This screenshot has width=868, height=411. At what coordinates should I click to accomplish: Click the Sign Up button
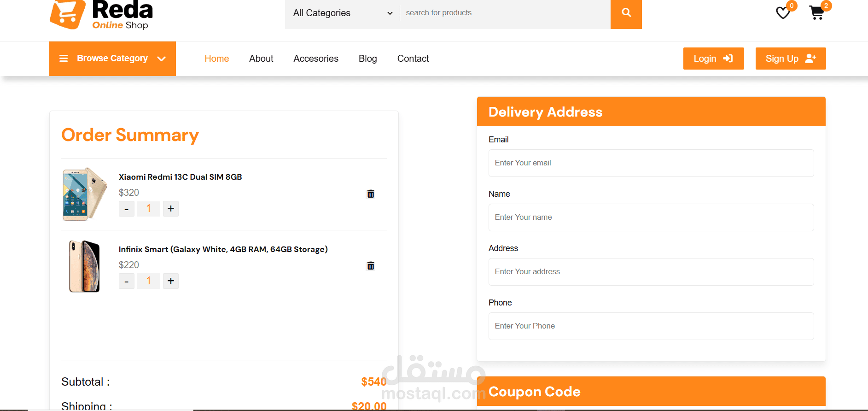(x=791, y=59)
